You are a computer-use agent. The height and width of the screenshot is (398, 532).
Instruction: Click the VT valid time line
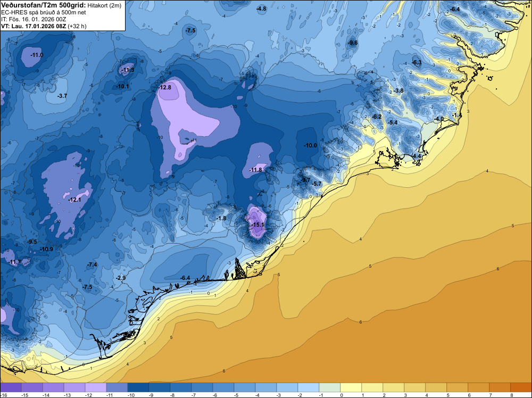[44, 26]
